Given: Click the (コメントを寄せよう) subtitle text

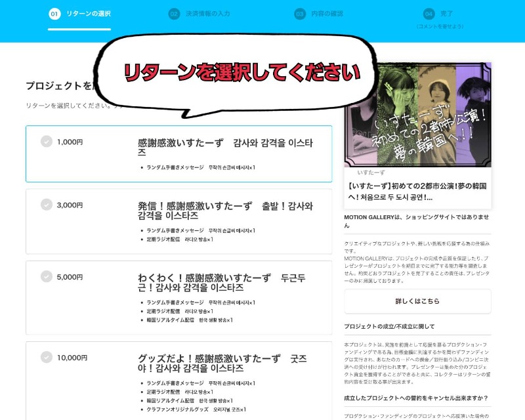Looking at the screenshot, I should pyautogui.click(x=440, y=26).
